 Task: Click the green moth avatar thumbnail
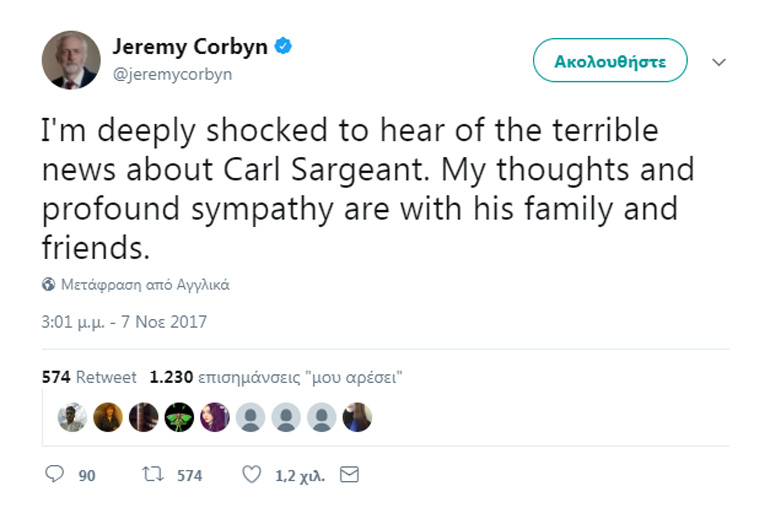point(179,417)
